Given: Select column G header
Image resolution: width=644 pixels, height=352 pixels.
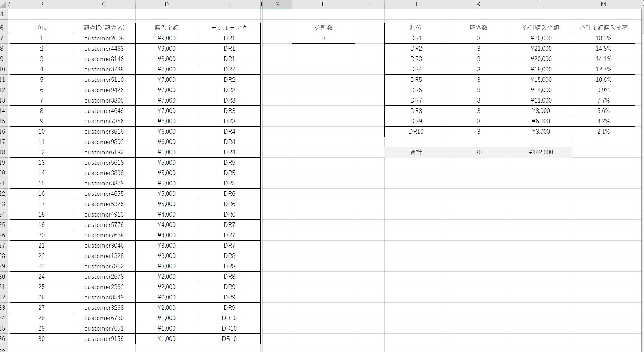Looking at the screenshot, I should pyautogui.click(x=277, y=4).
